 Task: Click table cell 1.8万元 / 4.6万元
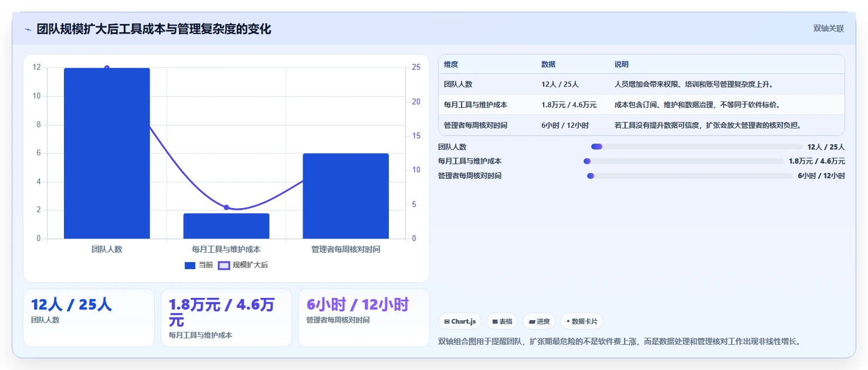(569, 105)
